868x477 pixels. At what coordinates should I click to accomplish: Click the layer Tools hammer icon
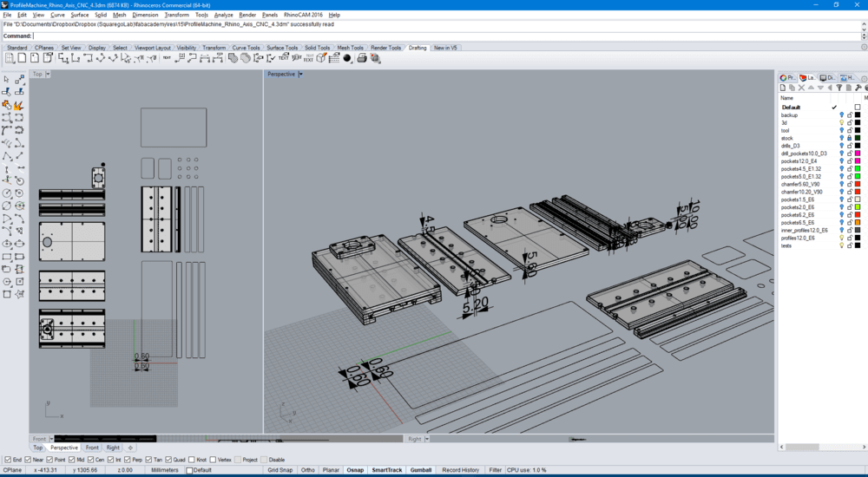click(857, 88)
